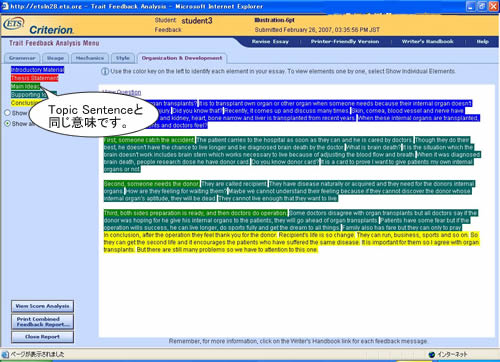Click the info icon beside color key instructions
500x362 pixels.
click(x=105, y=71)
